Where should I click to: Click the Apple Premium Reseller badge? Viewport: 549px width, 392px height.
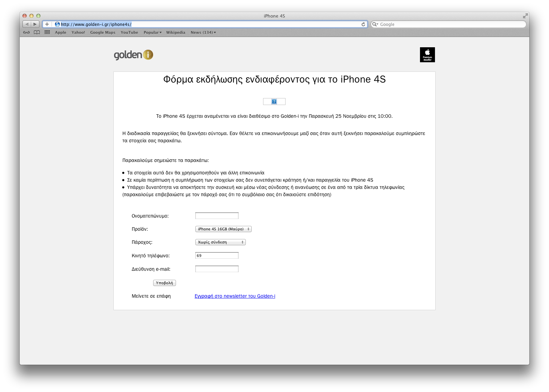pos(427,55)
